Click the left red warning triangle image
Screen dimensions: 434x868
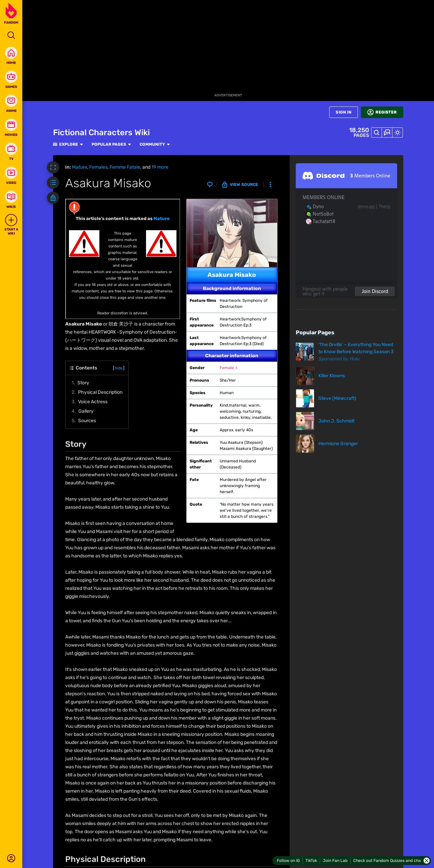pos(84,244)
